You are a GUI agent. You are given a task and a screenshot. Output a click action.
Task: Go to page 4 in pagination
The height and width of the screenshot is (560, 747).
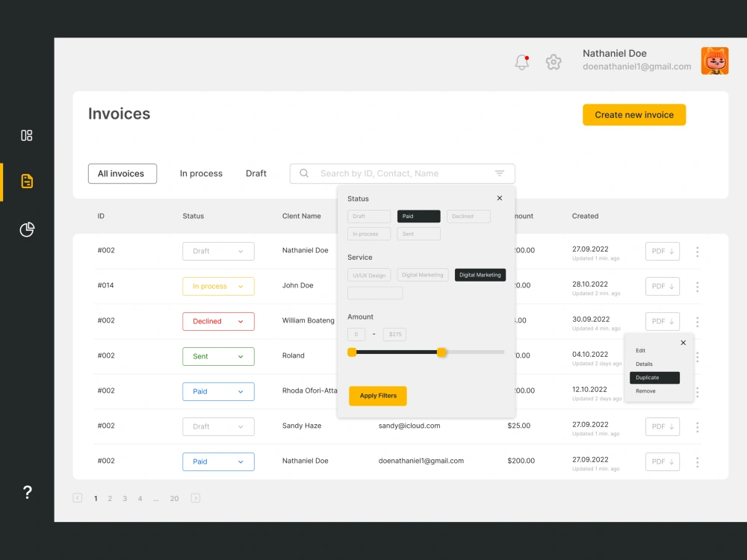140,499
